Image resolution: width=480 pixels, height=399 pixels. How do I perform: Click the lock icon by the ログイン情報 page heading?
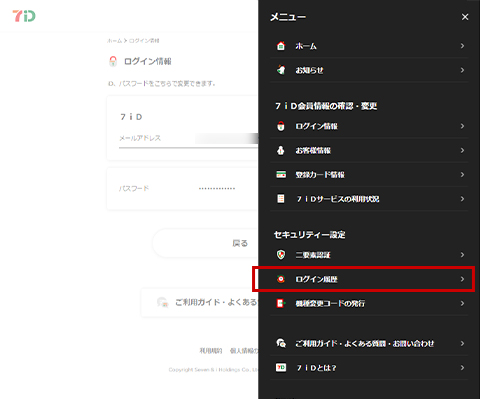[x=113, y=61]
